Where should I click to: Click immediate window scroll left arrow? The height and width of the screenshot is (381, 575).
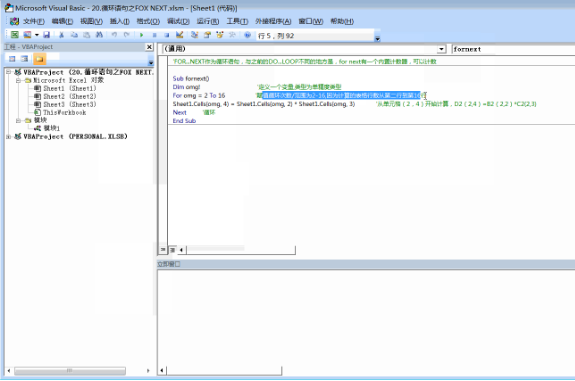coord(162,370)
